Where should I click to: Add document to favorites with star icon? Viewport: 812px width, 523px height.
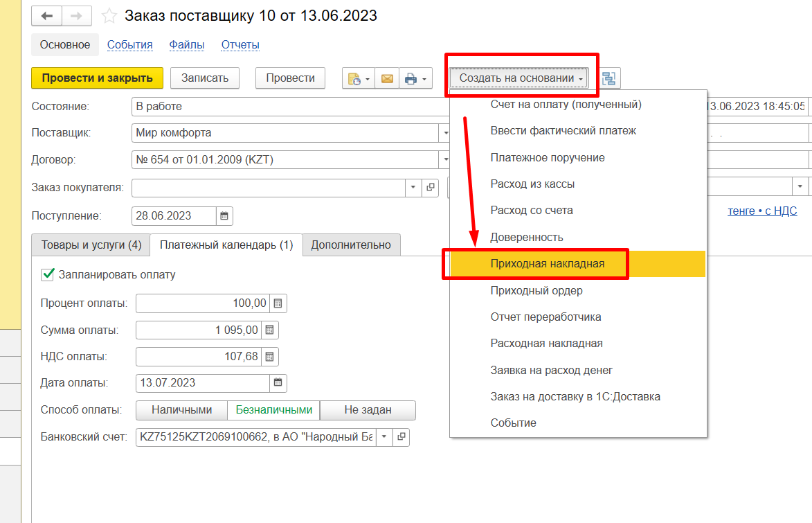click(x=109, y=16)
